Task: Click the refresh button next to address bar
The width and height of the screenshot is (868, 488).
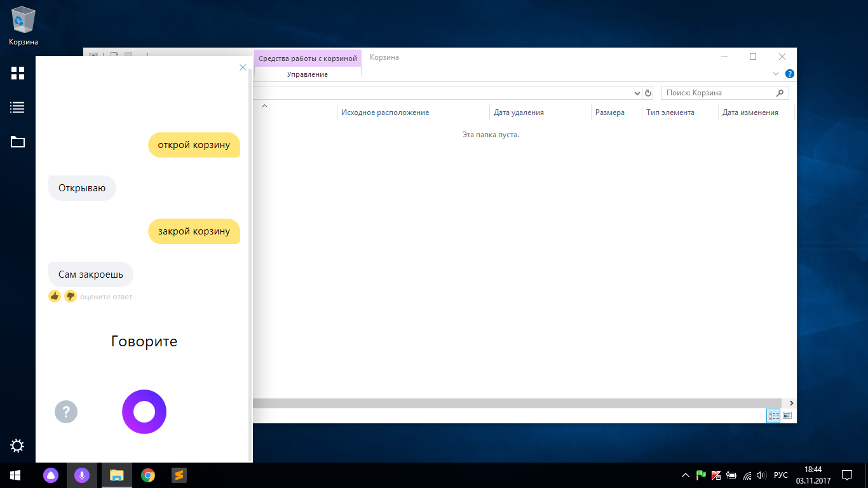Action: point(648,93)
